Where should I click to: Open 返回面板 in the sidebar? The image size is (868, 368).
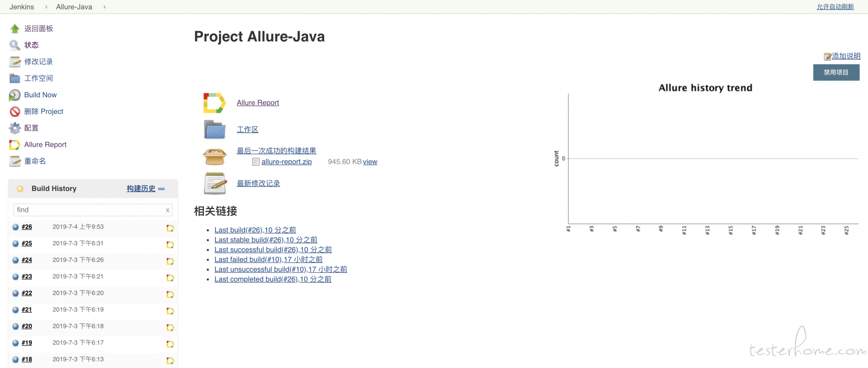coord(39,29)
